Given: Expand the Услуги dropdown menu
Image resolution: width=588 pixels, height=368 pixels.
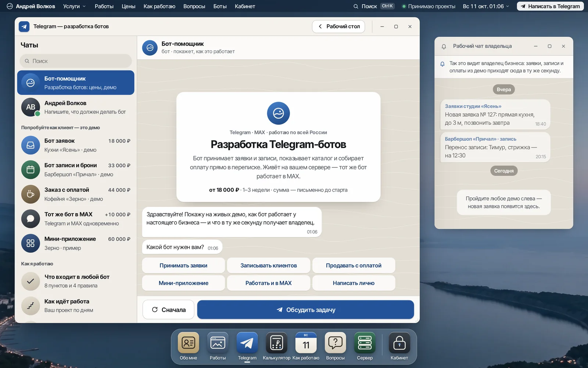Looking at the screenshot, I should 74,6.
